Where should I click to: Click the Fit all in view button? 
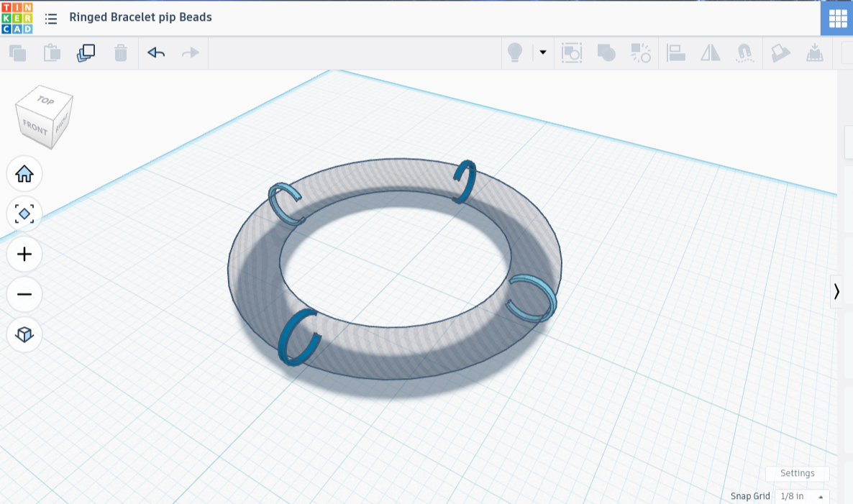tap(24, 214)
